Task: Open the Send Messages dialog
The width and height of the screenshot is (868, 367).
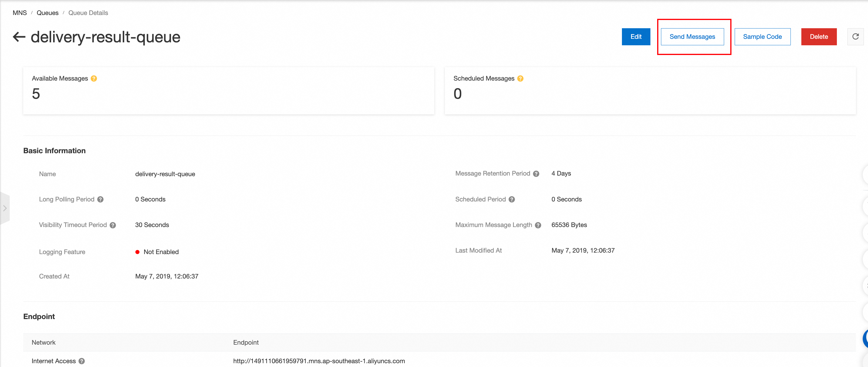Action: [x=692, y=37]
